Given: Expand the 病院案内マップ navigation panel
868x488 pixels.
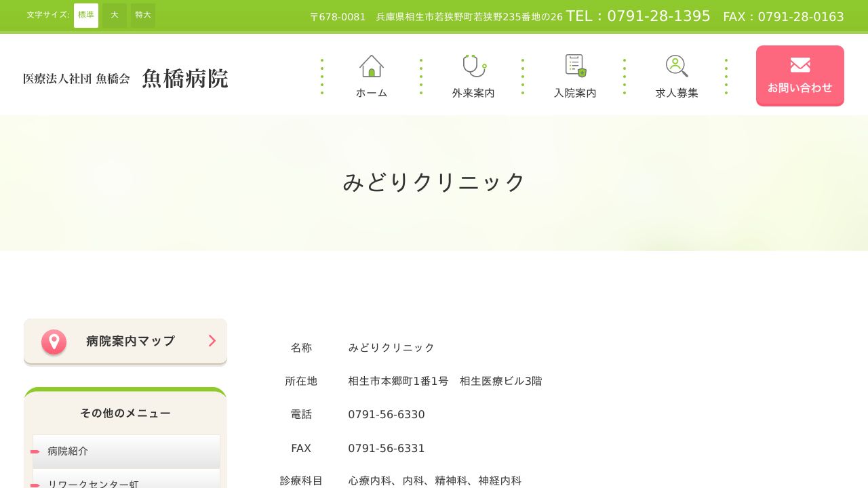Looking at the screenshot, I should (x=125, y=341).
